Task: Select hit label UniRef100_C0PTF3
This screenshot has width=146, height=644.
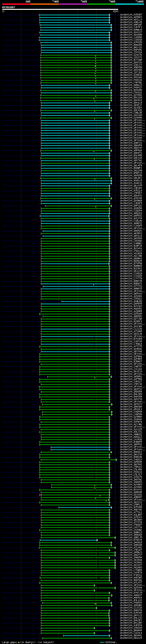Action: click(x=131, y=27)
